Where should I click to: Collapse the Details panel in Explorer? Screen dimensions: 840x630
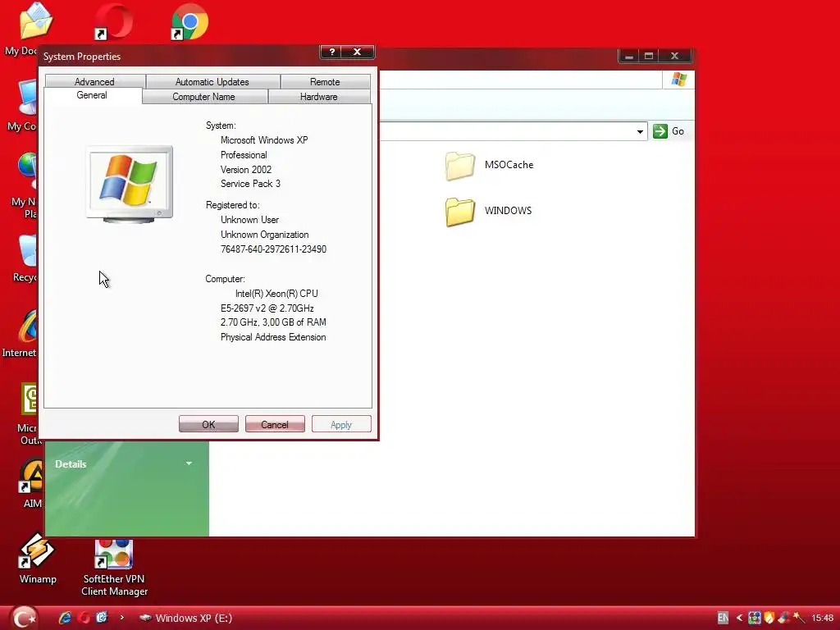189,463
